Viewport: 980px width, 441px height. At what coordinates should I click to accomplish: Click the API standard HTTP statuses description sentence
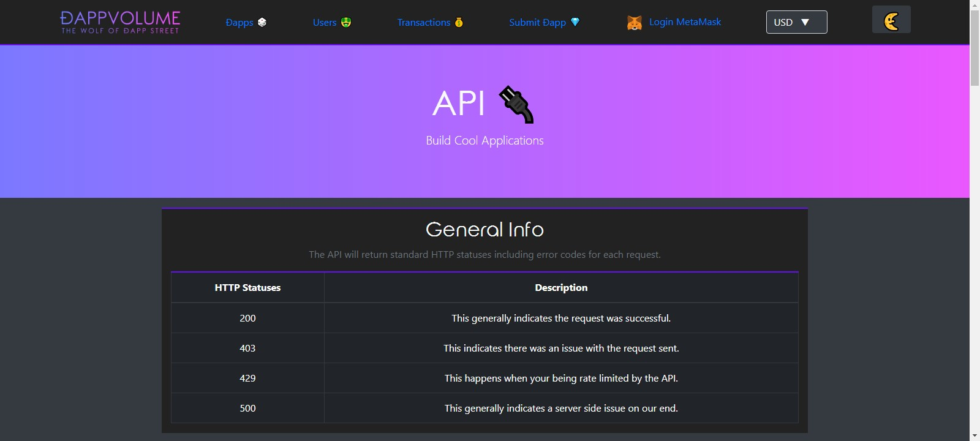pyautogui.click(x=484, y=254)
